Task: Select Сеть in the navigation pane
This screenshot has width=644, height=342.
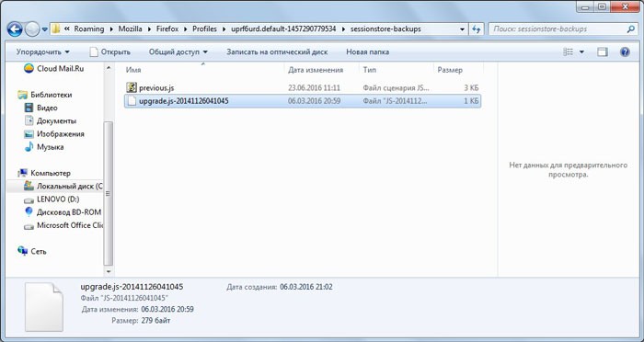Action: click(32, 251)
